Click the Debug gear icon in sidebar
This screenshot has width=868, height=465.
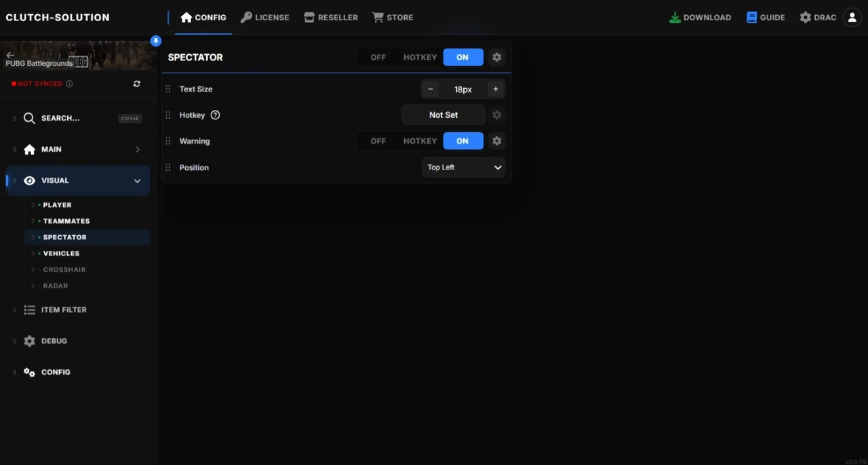(29, 341)
